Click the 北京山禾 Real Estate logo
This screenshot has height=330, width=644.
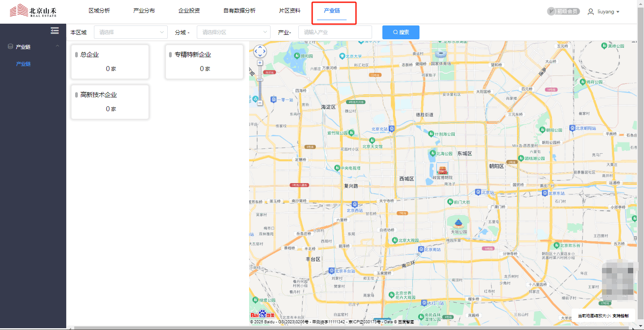[34, 11]
